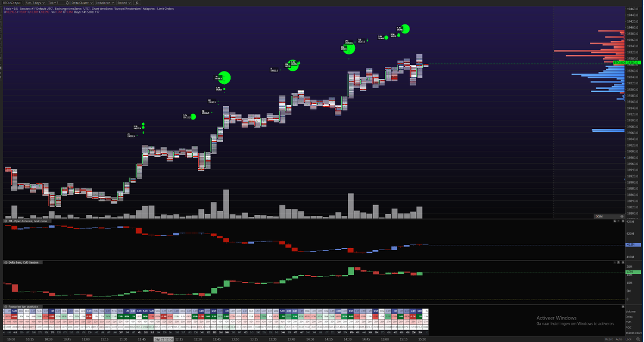Click the 'Sep 21 12:00' date label on time axis
644x342 pixels.
pyautogui.click(x=164, y=339)
